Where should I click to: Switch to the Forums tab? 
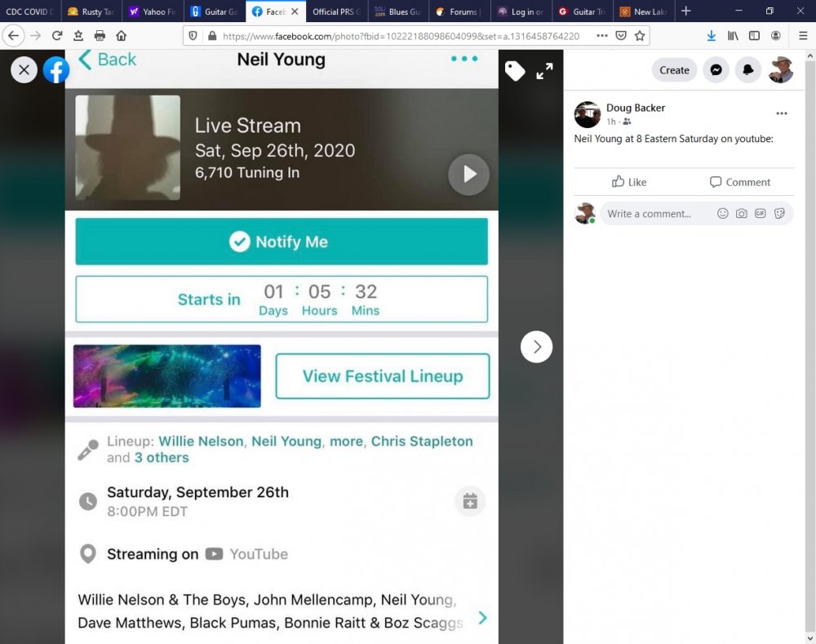coord(459,11)
